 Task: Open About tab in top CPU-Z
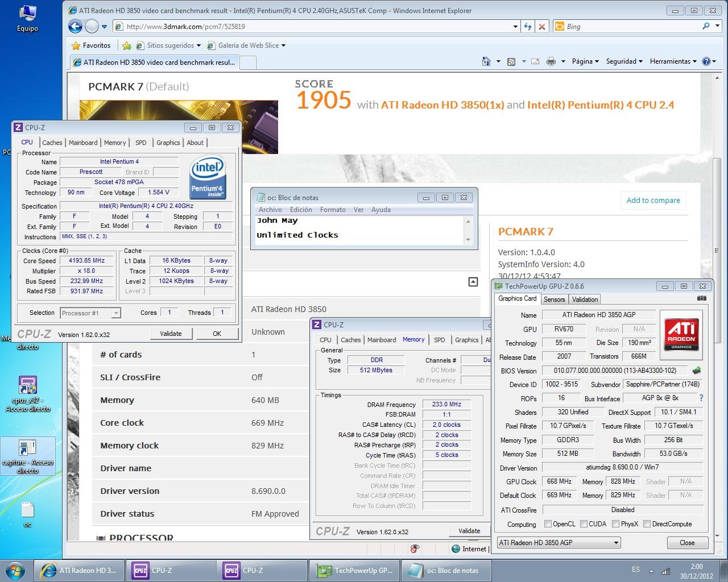pyautogui.click(x=195, y=143)
